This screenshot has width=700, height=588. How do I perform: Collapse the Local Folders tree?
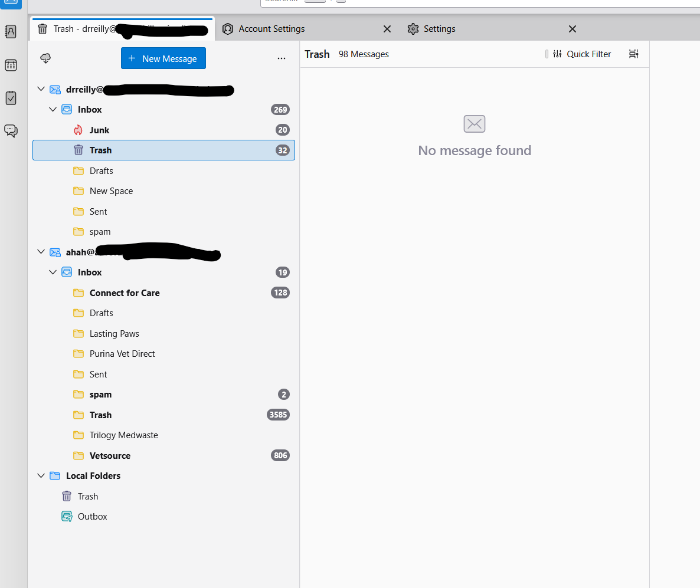click(x=41, y=476)
